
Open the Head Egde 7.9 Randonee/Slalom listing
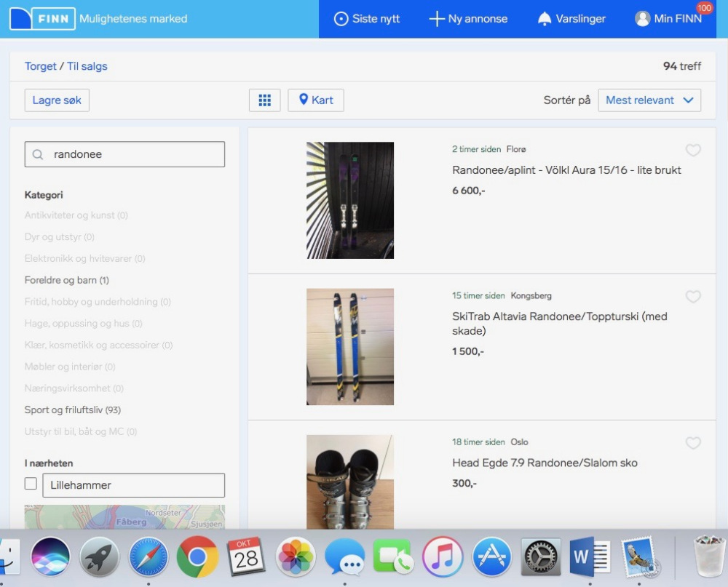(x=545, y=463)
